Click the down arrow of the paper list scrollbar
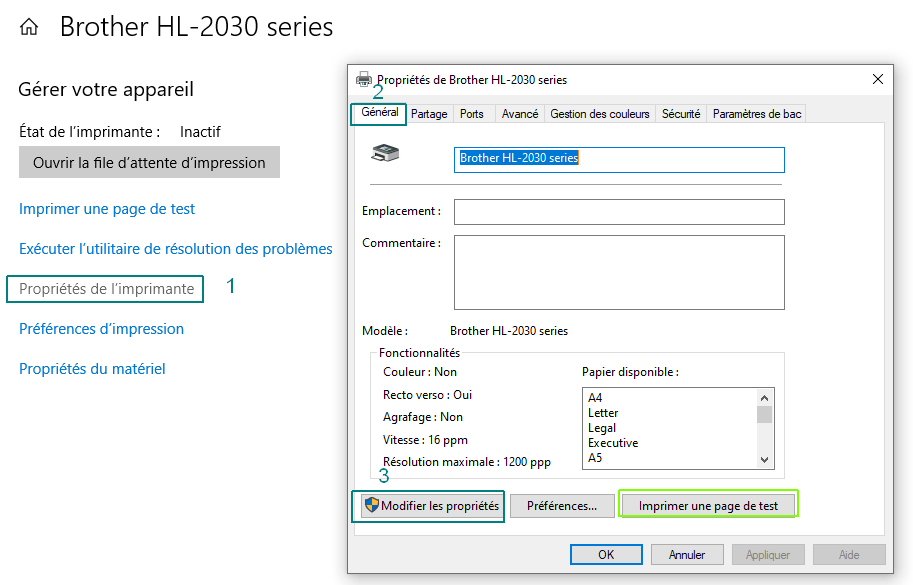The image size is (913, 585). pos(765,460)
